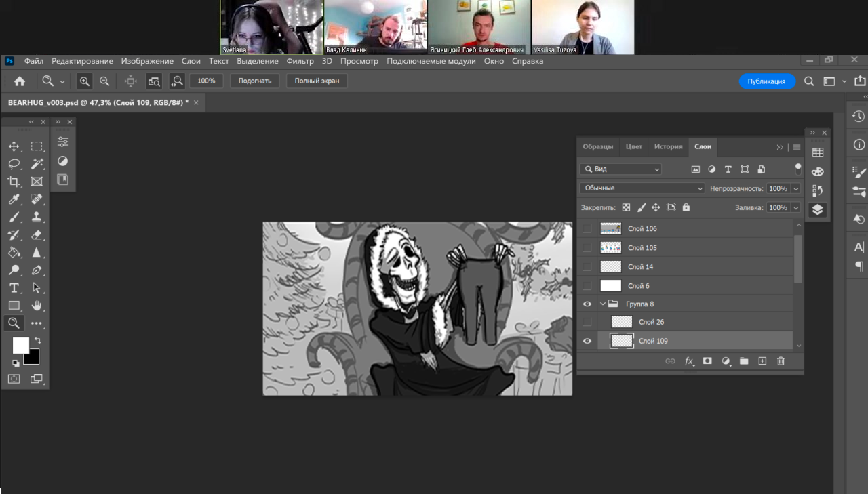The image size is (868, 494).
Task: Collapse the Группа 8 group
Action: tap(602, 304)
